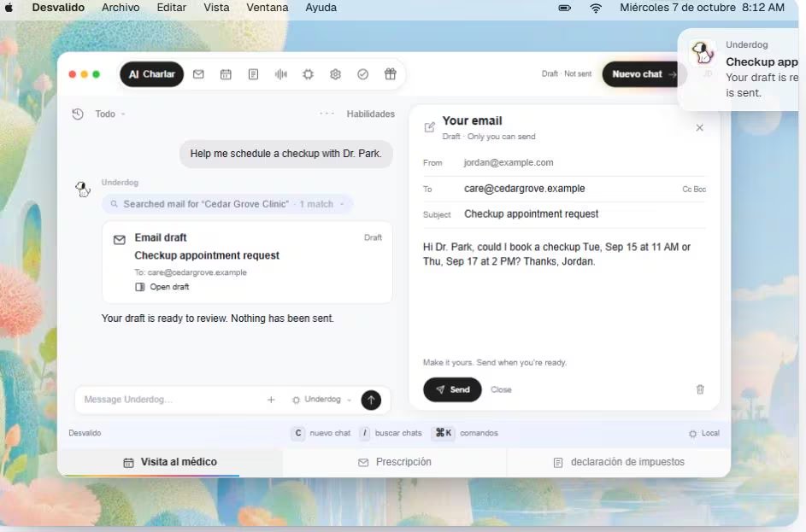Image resolution: width=806 pixels, height=532 pixels.
Task: Open the mail icon in the toolbar
Action: [x=198, y=74]
